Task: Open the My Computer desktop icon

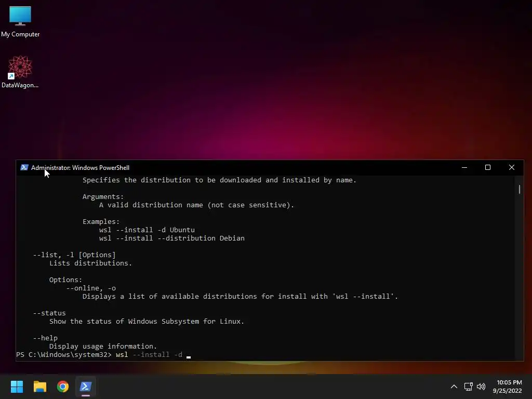Action: (x=20, y=22)
